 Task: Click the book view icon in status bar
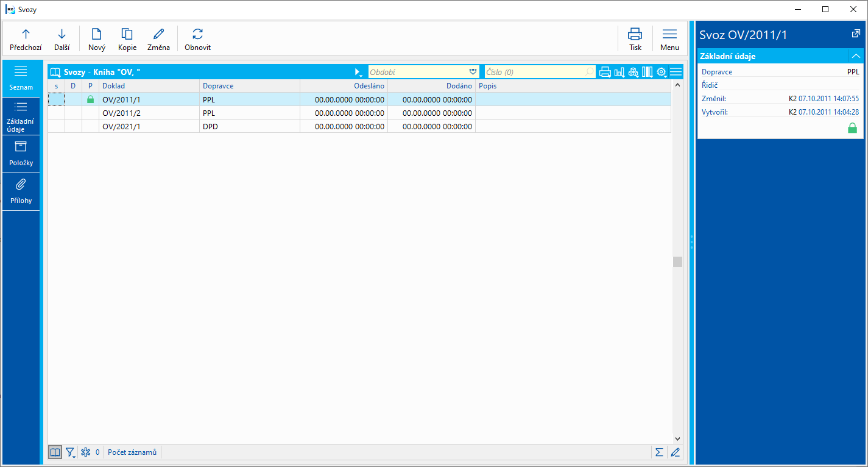55,452
